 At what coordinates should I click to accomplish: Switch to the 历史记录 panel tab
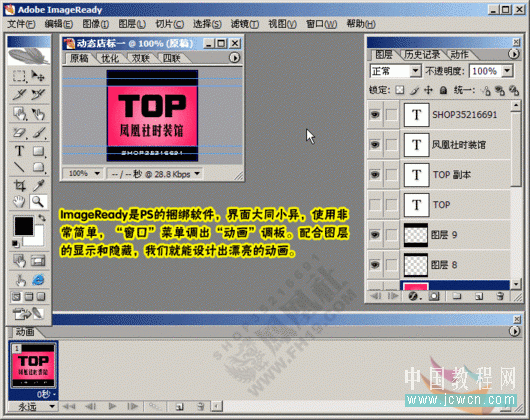tap(422, 54)
